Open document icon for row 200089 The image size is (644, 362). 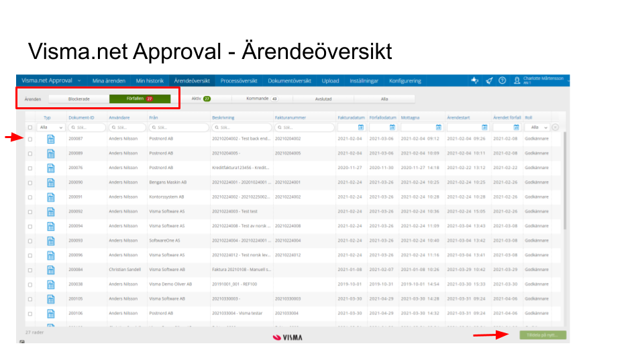pyautogui.click(x=50, y=154)
